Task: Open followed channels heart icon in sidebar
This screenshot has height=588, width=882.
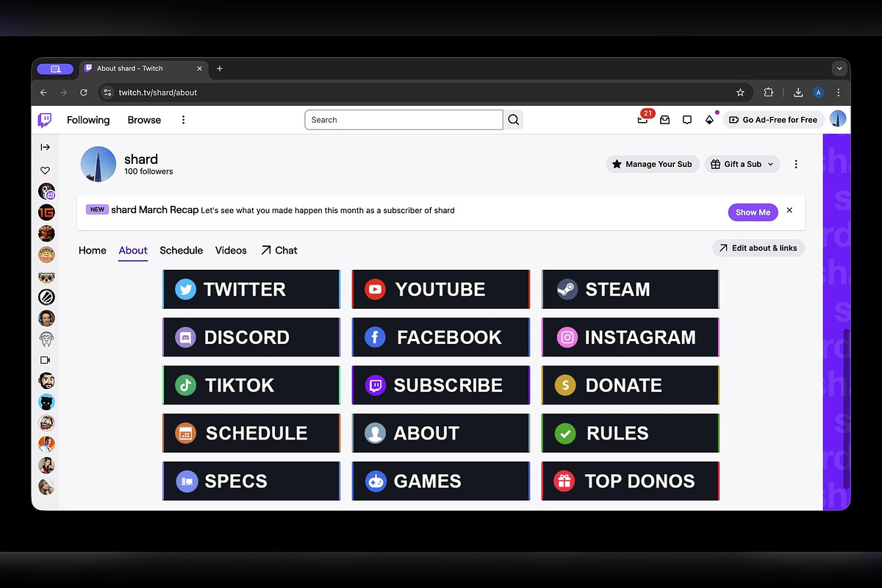Action: coord(46,171)
